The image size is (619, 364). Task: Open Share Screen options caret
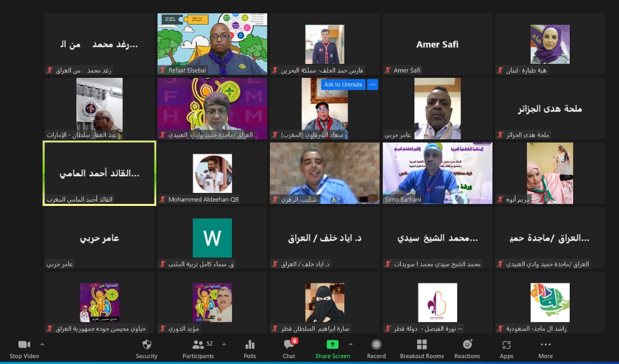click(x=351, y=344)
